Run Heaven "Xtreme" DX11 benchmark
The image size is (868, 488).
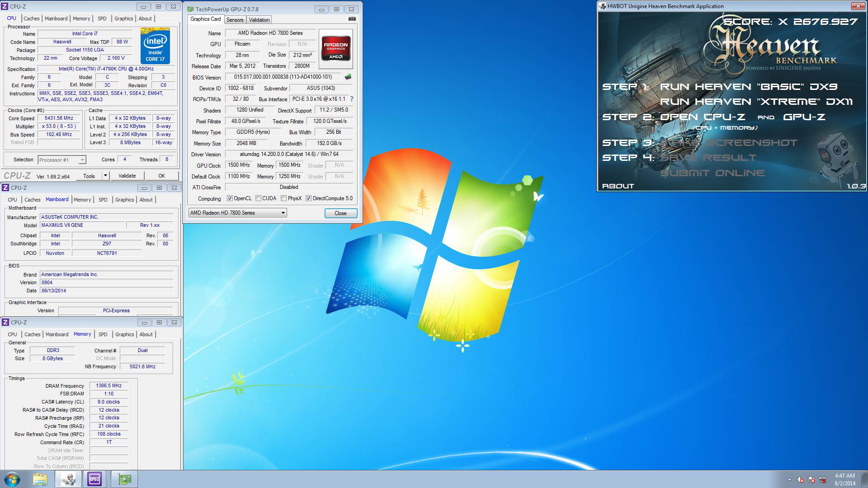coord(756,102)
